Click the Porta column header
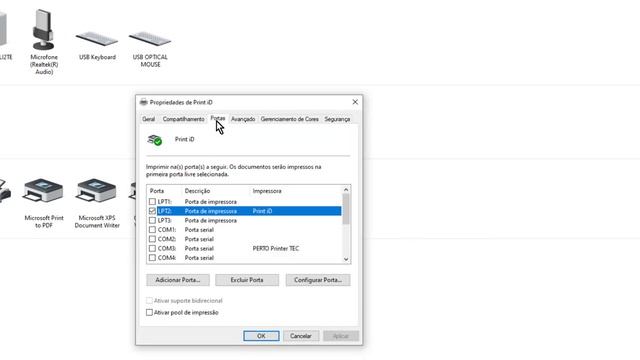The height and width of the screenshot is (360, 640). [157, 191]
